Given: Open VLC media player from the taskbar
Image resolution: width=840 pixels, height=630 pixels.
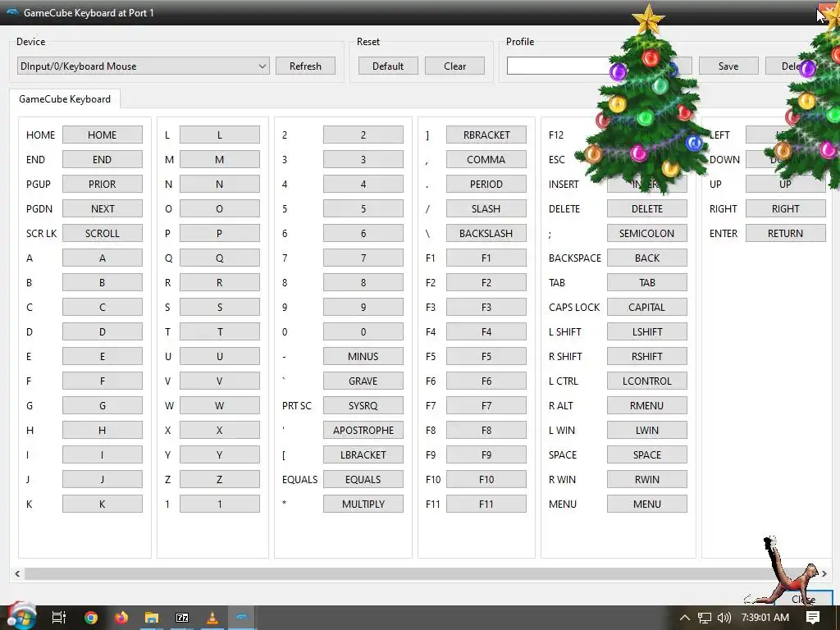Looking at the screenshot, I should click(x=212, y=618).
